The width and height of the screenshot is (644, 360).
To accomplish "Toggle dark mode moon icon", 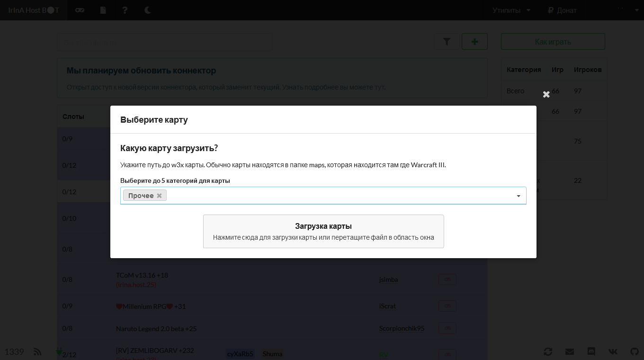I will [148, 10].
